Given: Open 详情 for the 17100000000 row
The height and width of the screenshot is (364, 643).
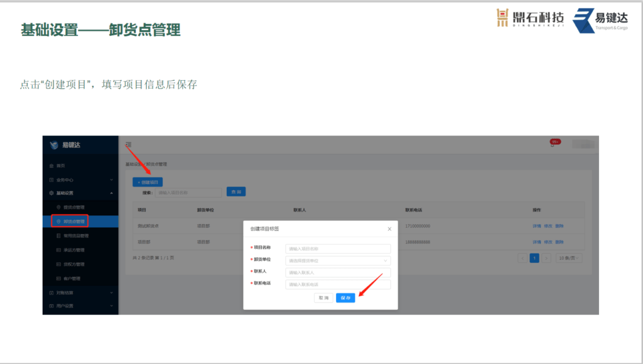Looking at the screenshot, I should pos(536,226).
